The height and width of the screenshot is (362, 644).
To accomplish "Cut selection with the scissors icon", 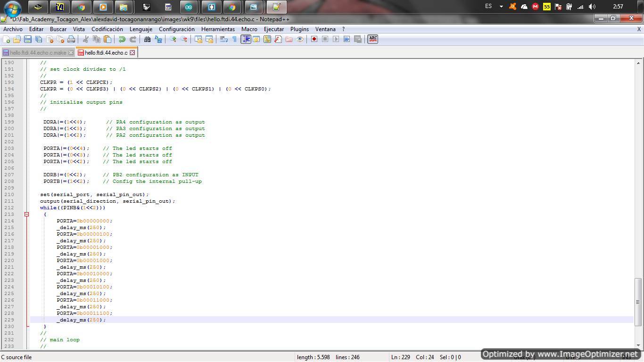I will coord(85,39).
